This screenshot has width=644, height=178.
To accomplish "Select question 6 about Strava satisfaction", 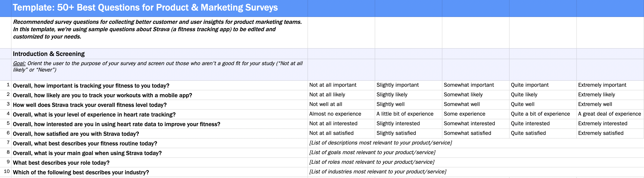I will pyautogui.click(x=76, y=134).
